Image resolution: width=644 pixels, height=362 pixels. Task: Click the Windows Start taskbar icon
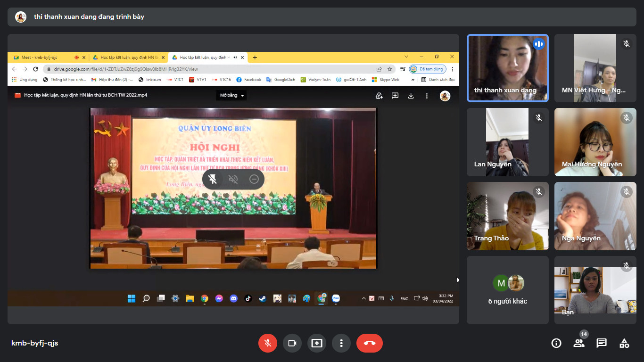132,298
